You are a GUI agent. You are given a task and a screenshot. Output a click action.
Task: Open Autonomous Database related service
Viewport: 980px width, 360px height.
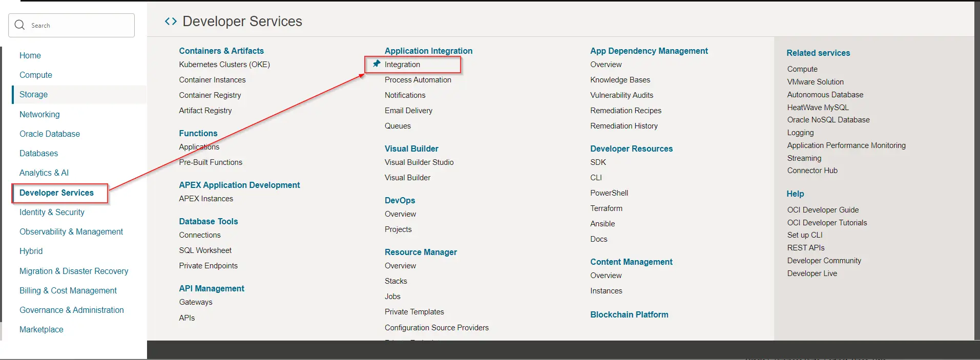pos(825,95)
